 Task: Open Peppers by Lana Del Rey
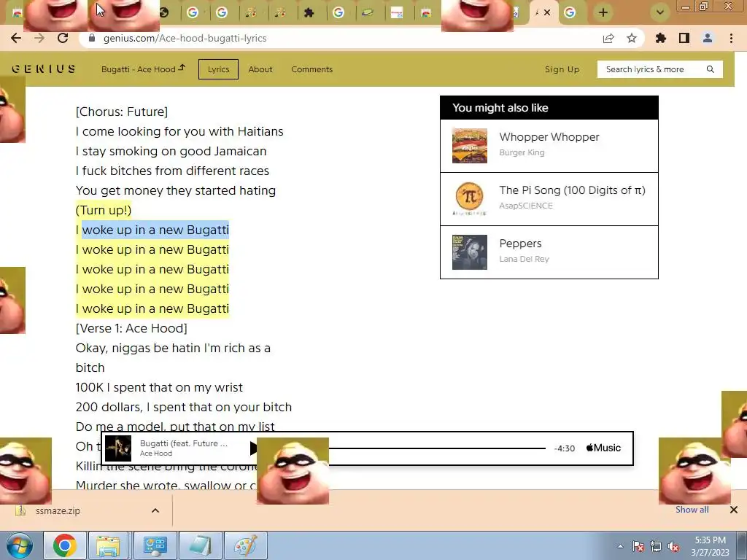tap(520, 244)
